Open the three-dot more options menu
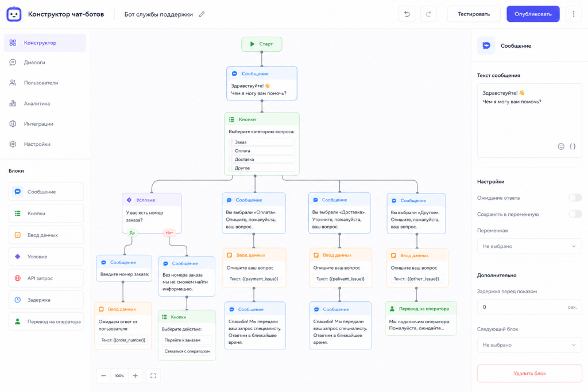 [574, 14]
